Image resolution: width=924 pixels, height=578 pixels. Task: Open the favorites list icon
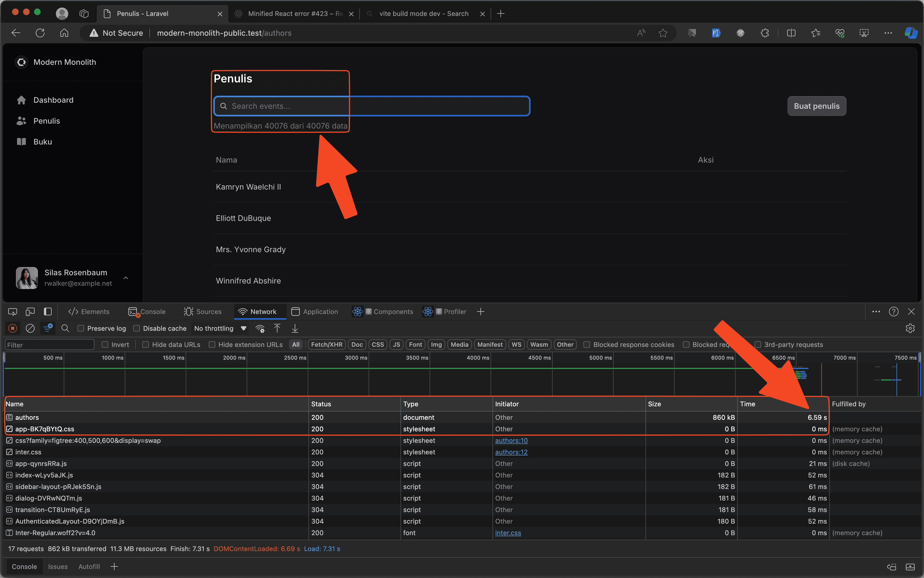point(816,33)
